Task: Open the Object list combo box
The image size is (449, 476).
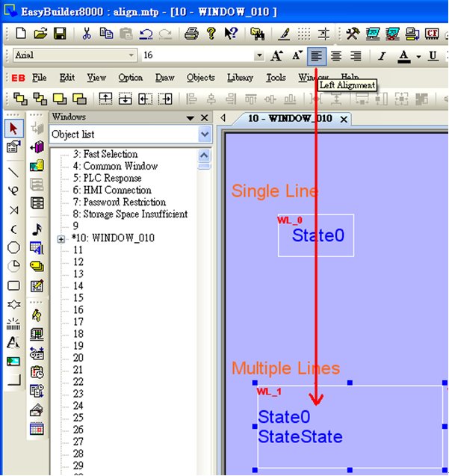Action: [131, 134]
